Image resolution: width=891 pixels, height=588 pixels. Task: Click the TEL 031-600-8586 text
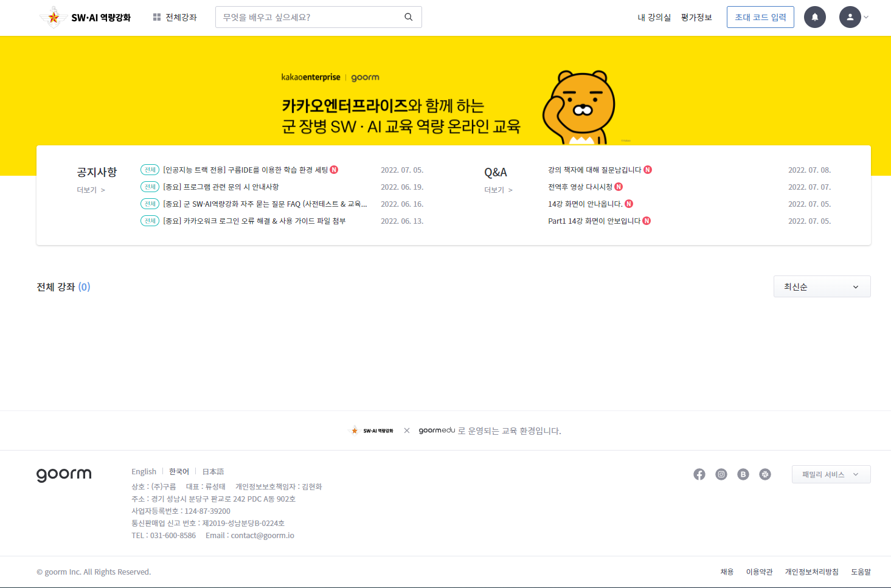(164, 535)
